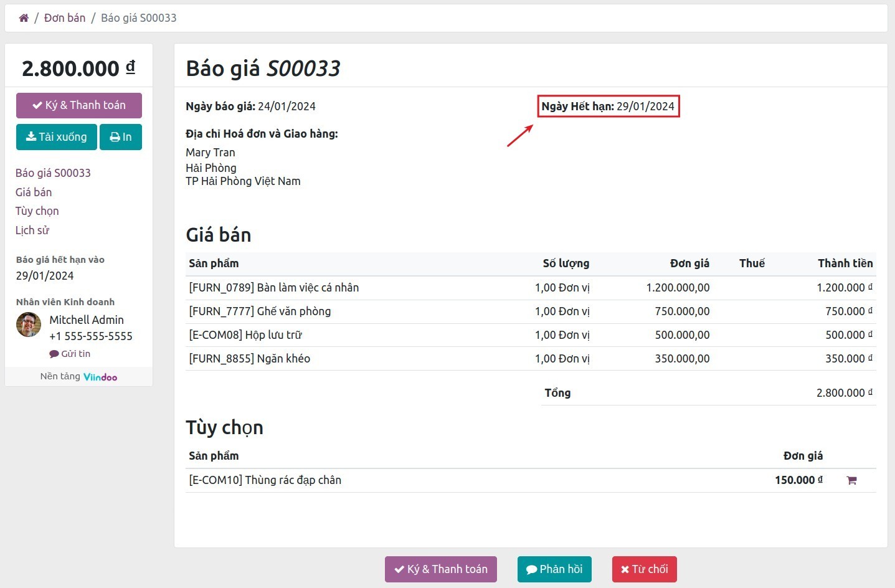Navigate to Giá bán in the sidebar

[34, 192]
